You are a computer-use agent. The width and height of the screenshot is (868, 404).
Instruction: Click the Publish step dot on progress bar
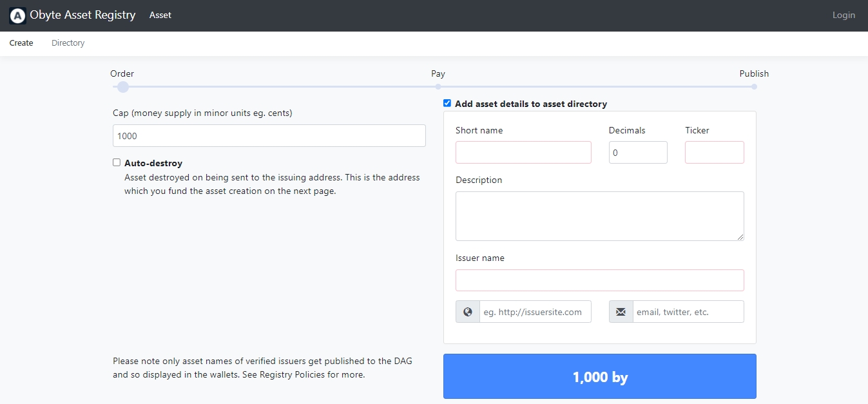point(754,86)
